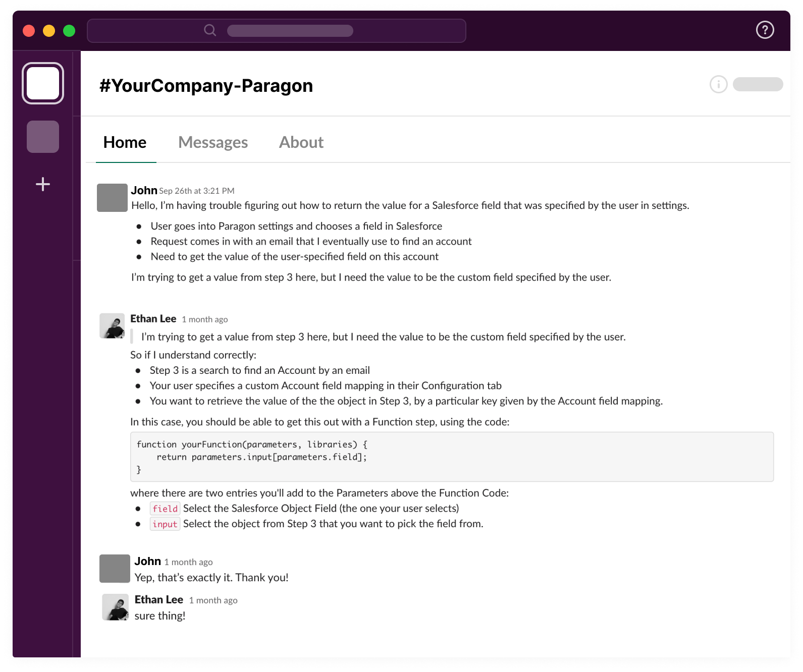Click the search magnifier icon
Viewport: 803px width, 672px height.
tap(210, 30)
